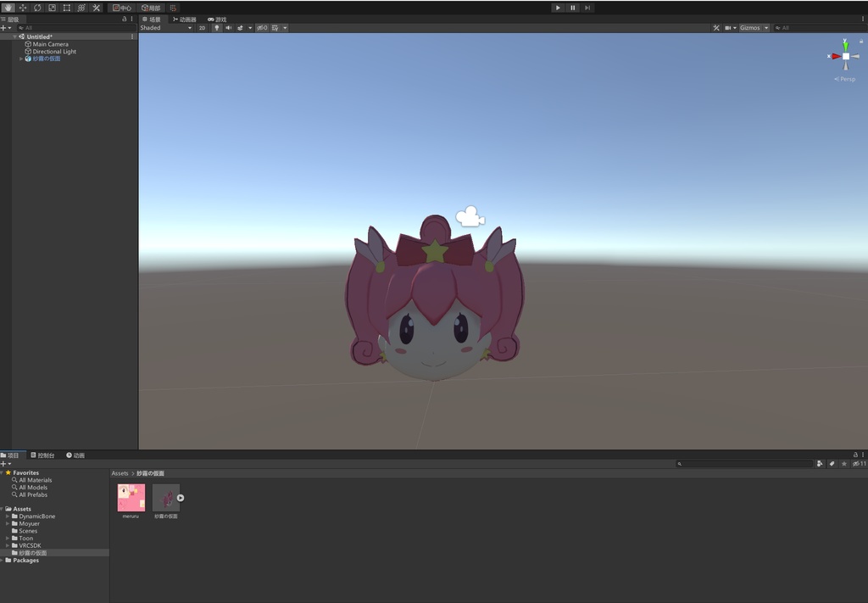
Task: Open the custom editor tools icon
Action: [x=97, y=8]
